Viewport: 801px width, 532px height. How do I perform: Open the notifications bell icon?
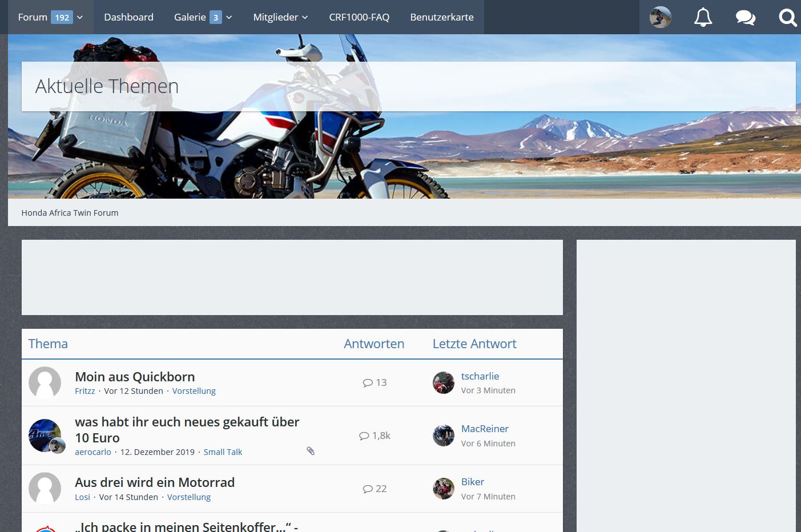click(703, 17)
